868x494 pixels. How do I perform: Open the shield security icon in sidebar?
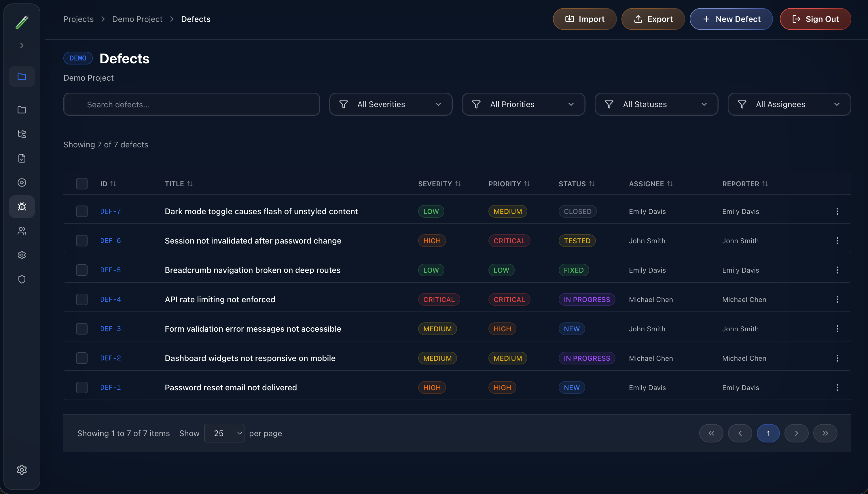[x=22, y=279]
